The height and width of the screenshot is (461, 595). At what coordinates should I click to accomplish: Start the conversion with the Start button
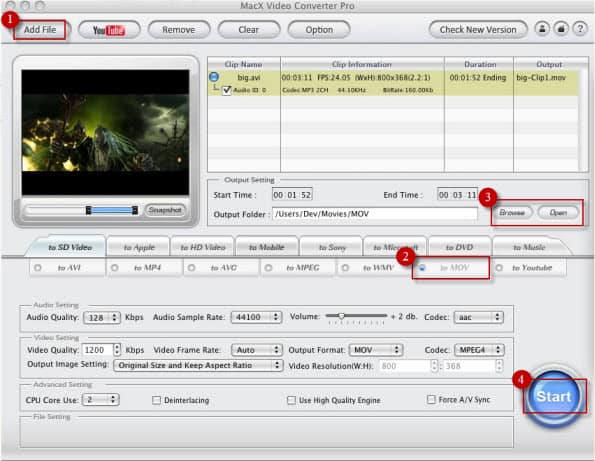pyautogui.click(x=554, y=396)
